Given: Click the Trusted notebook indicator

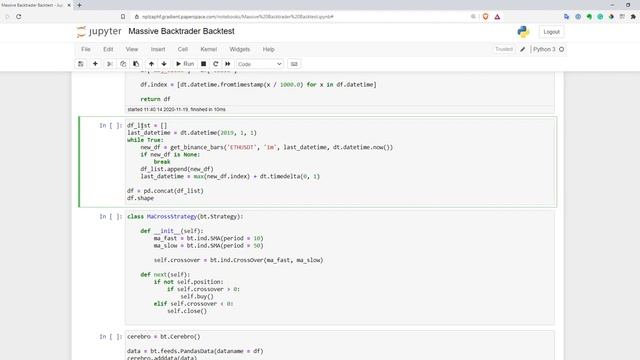Looking at the screenshot, I should click(x=504, y=49).
